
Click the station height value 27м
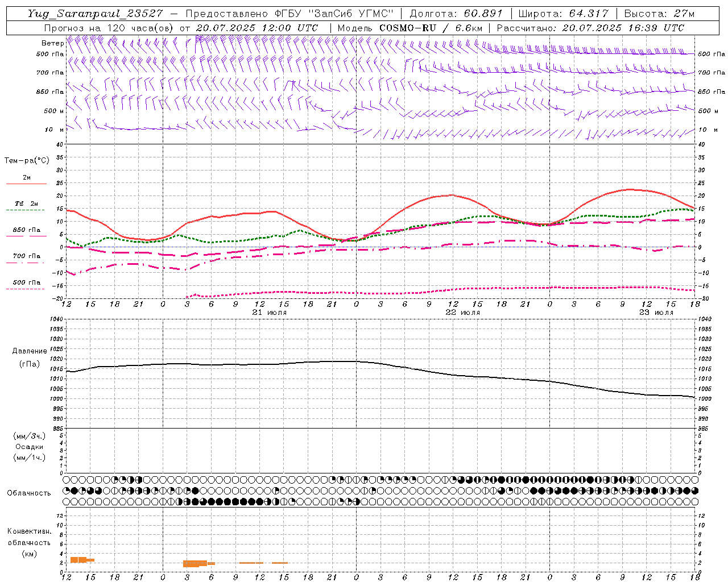tap(684, 14)
